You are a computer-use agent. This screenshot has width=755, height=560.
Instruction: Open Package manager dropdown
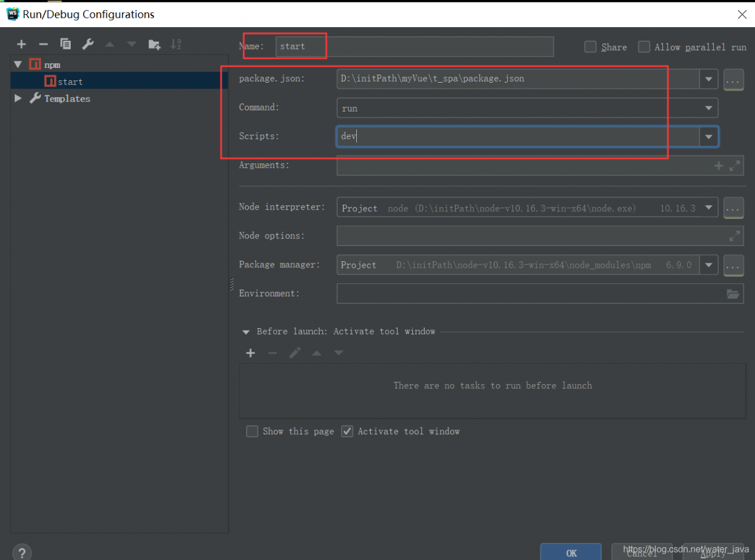(x=709, y=265)
